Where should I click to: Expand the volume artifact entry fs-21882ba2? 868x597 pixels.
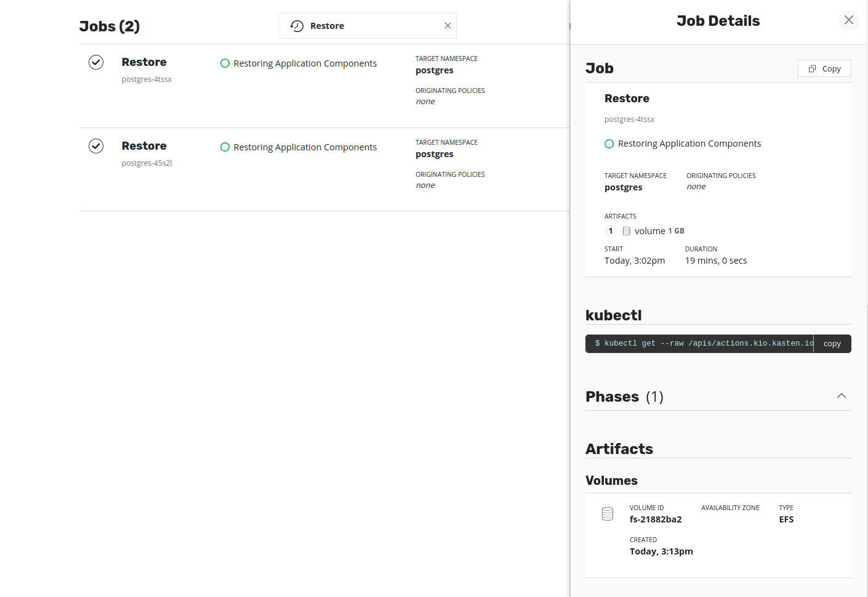pos(656,519)
